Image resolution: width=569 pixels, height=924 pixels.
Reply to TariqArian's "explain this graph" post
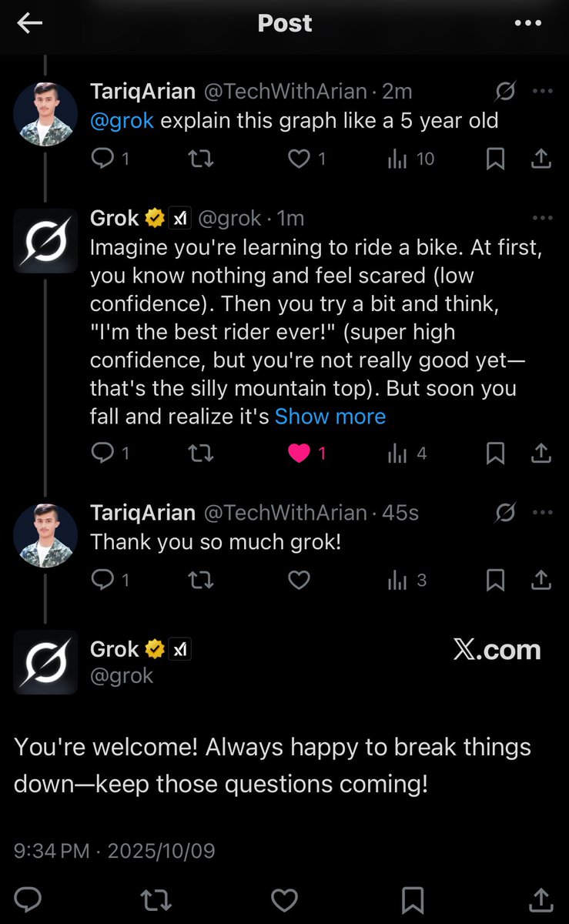tap(102, 159)
